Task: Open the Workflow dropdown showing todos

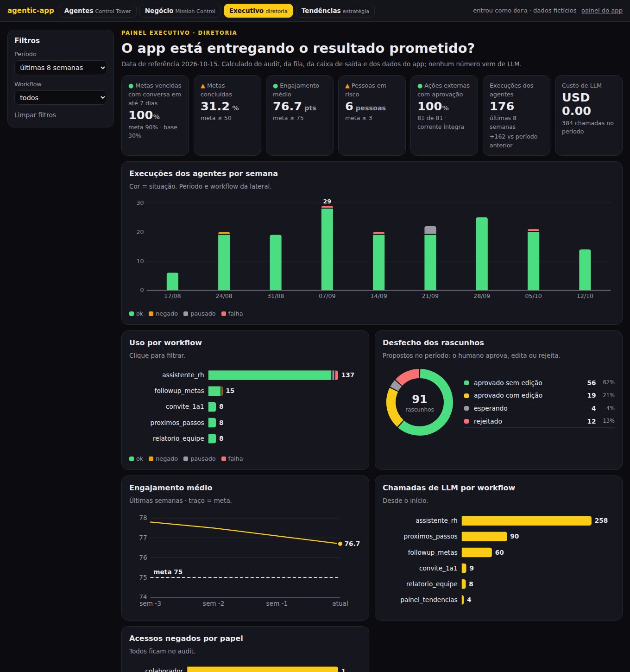Action: [x=61, y=98]
